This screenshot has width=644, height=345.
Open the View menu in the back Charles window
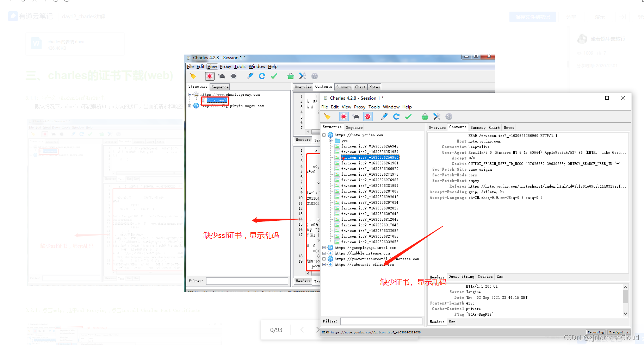pos(212,67)
